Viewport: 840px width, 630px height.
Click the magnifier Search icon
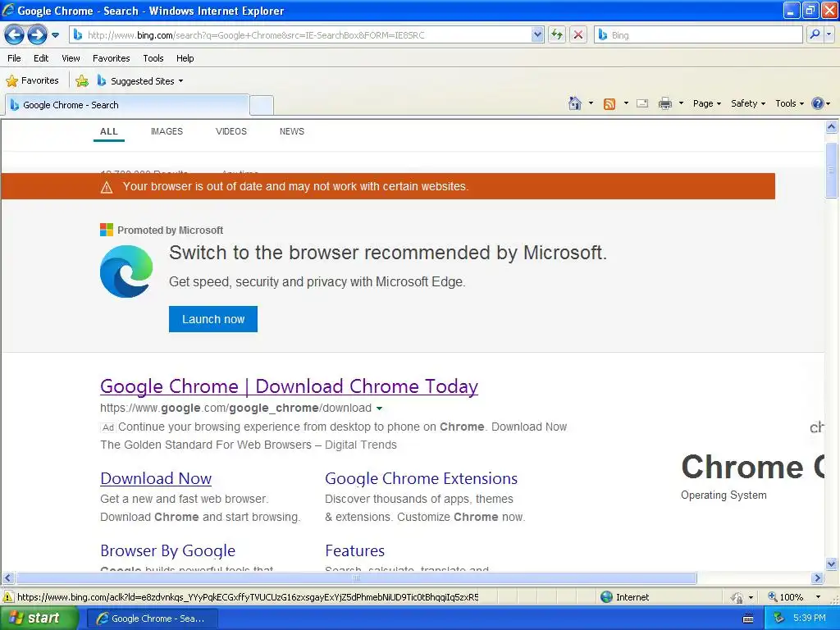click(815, 34)
